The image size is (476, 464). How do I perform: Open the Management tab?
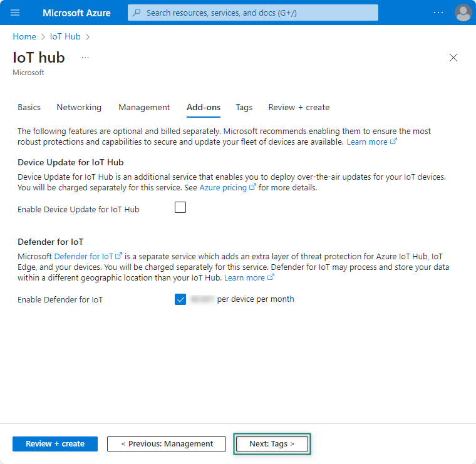click(144, 107)
